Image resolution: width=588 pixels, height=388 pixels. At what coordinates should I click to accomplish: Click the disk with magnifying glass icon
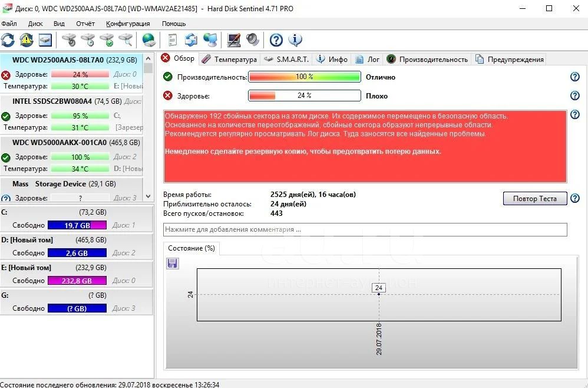[125, 40]
